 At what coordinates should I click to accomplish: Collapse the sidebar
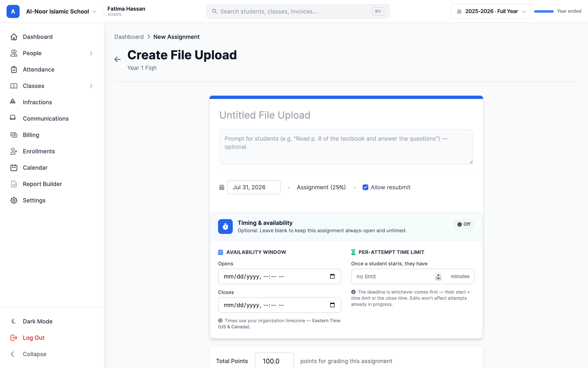(x=35, y=354)
